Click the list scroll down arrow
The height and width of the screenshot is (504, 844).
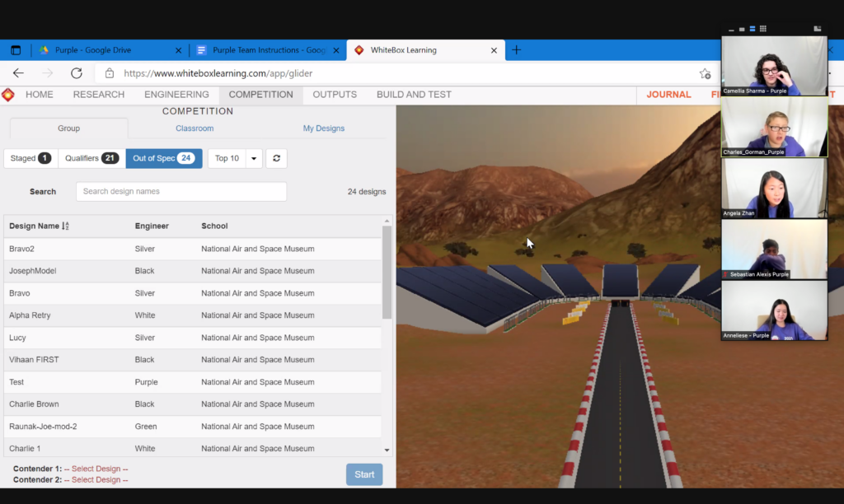[387, 450]
